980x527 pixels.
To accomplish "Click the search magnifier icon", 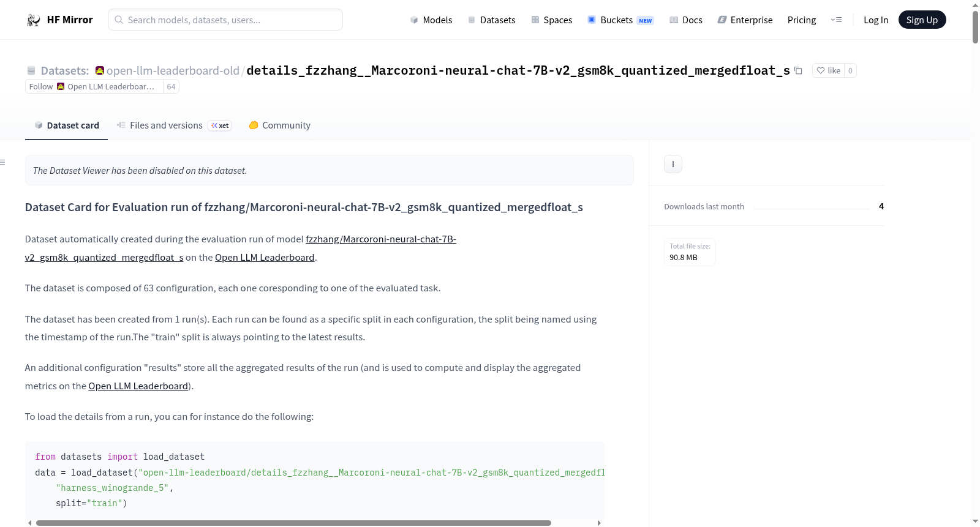I will (119, 20).
